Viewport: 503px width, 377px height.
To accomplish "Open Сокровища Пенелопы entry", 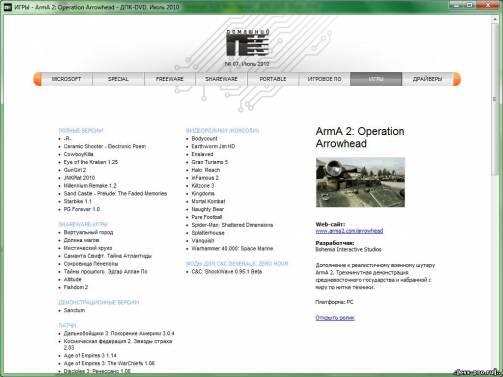I will tap(91, 264).
